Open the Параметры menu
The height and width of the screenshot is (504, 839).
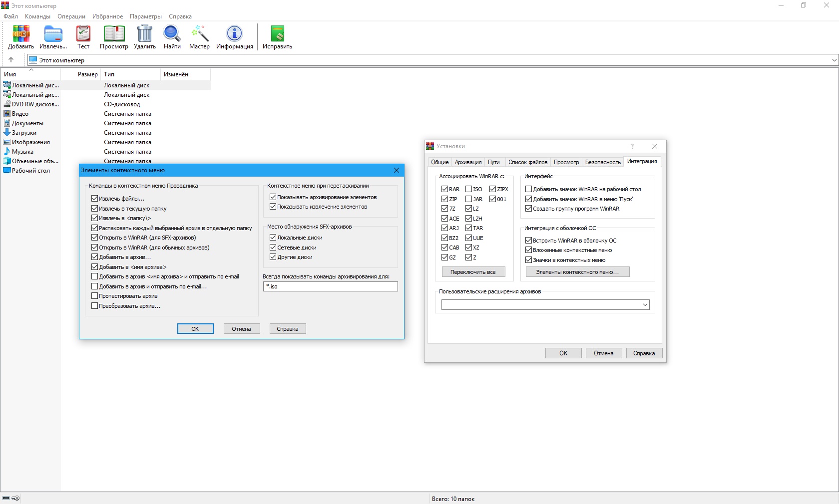[x=146, y=16]
